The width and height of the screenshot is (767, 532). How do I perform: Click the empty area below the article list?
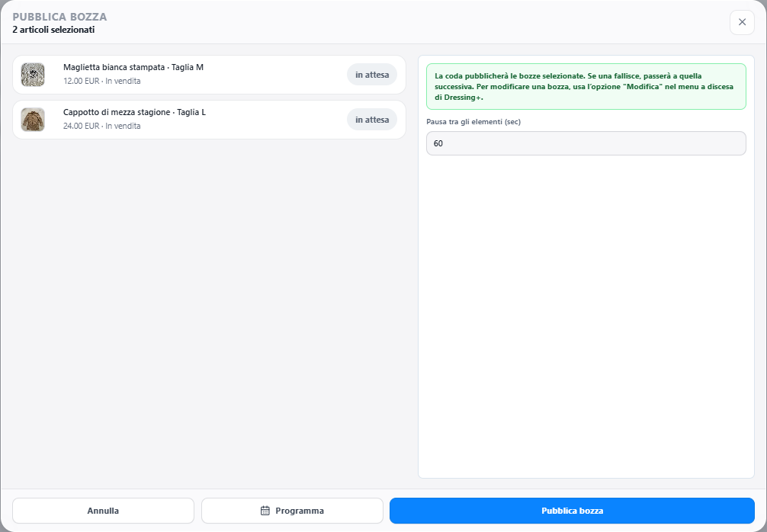tap(210, 313)
